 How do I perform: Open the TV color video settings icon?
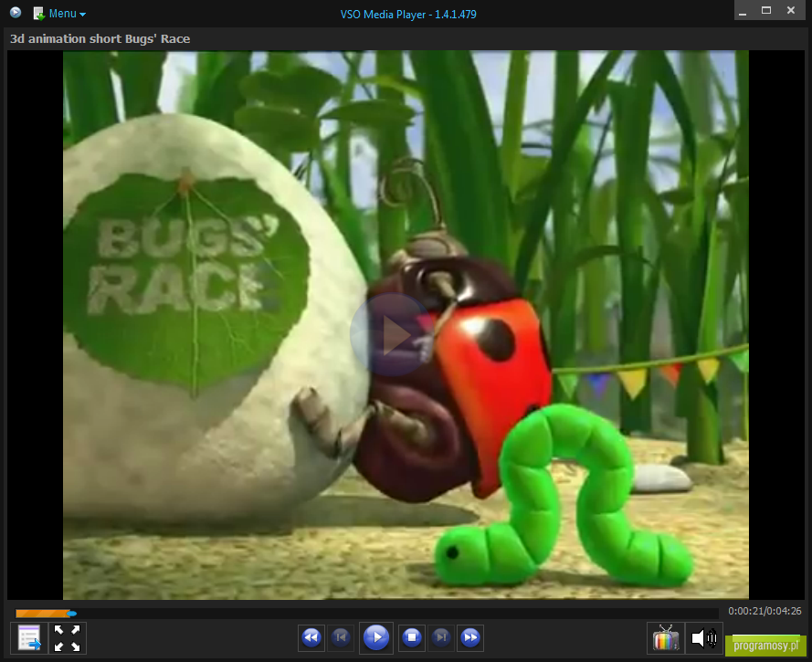click(666, 638)
